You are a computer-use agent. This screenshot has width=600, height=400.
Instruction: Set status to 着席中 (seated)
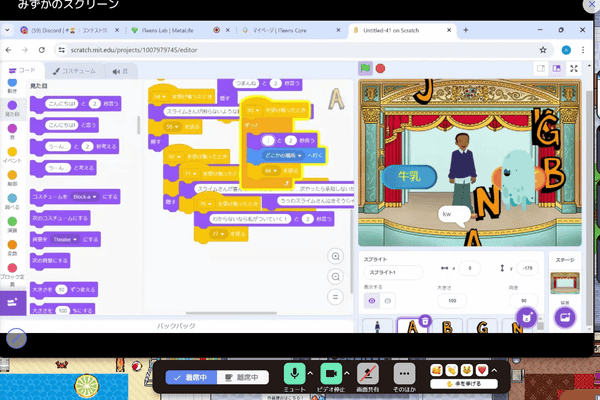pyautogui.click(x=191, y=377)
